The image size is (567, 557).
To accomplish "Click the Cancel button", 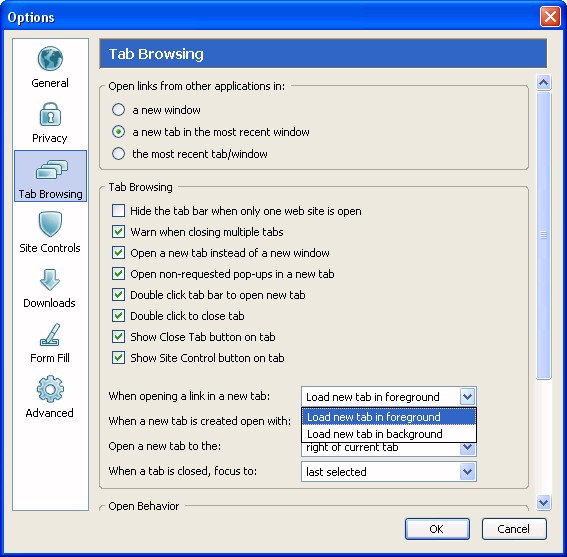I will [514, 529].
